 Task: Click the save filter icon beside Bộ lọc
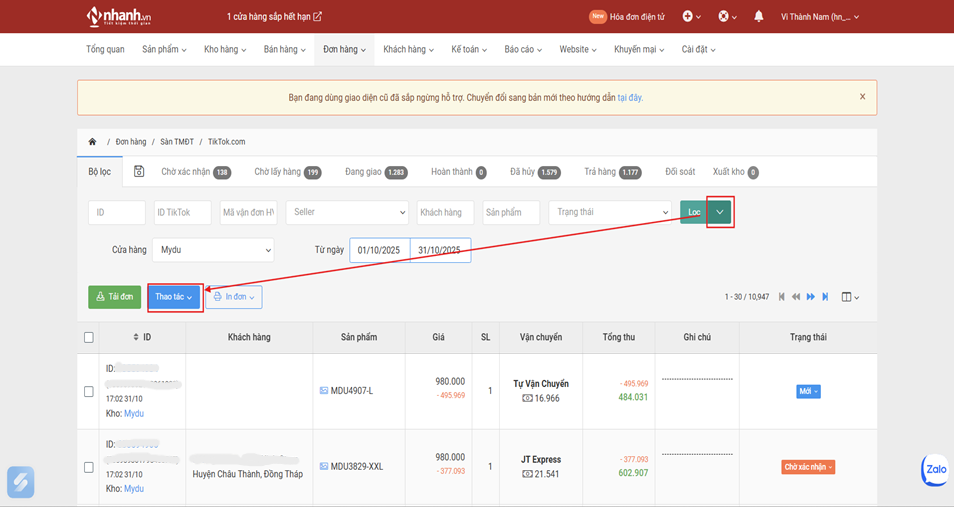(139, 172)
